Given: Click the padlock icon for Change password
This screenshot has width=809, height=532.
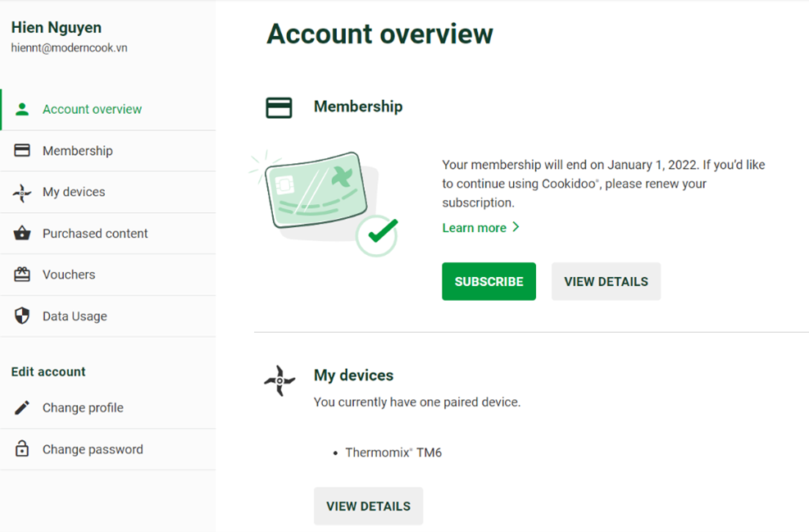Looking at the screenshot, I should [x=22, y=449].
